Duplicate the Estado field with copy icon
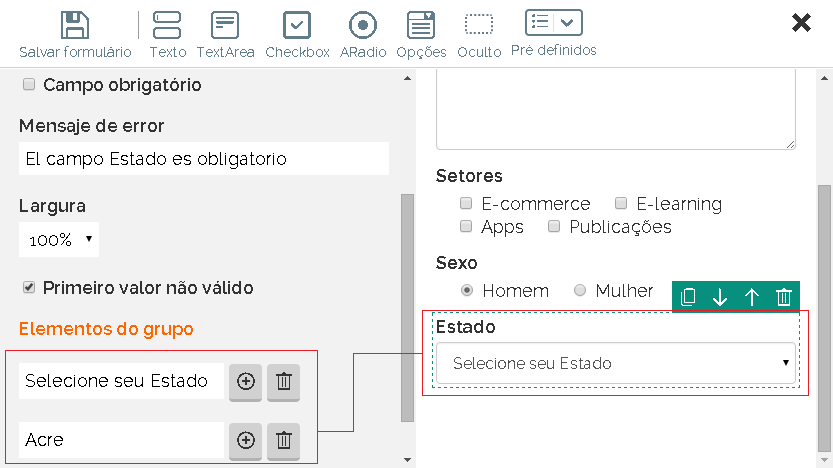This screenshot has height=468, width=833. [688, 296]
